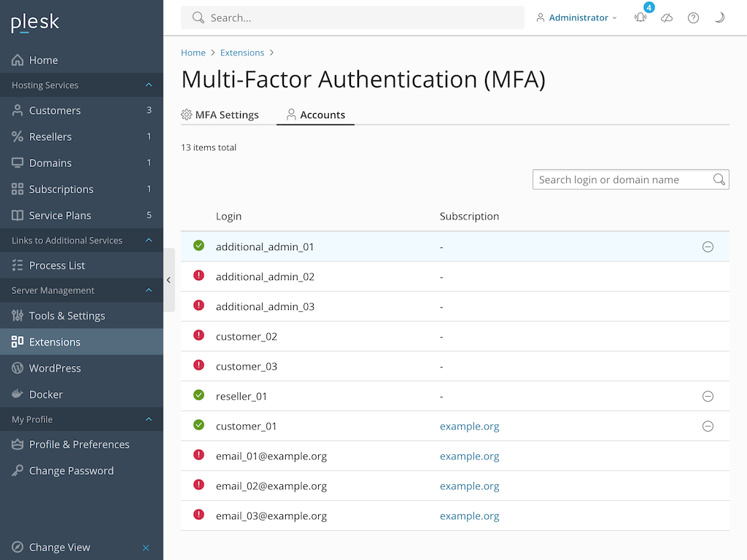The width and height of the screenshot is (747, 560).
Task: Click green check icon for reseller_01
Action: pyautogui.click(x=198, y=395)
